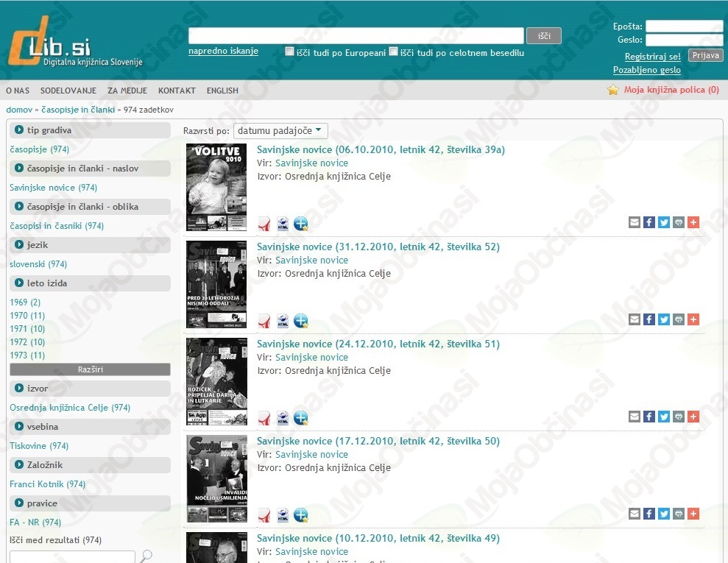The height and width of the screenshot is (563, 728).
Task: Click the magnifier icon below sidebar search
Action: click(146, 556)
